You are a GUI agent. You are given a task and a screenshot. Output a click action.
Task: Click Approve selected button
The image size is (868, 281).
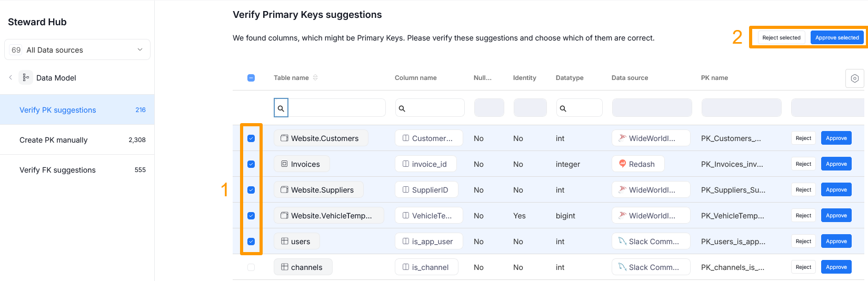(837, 37)
